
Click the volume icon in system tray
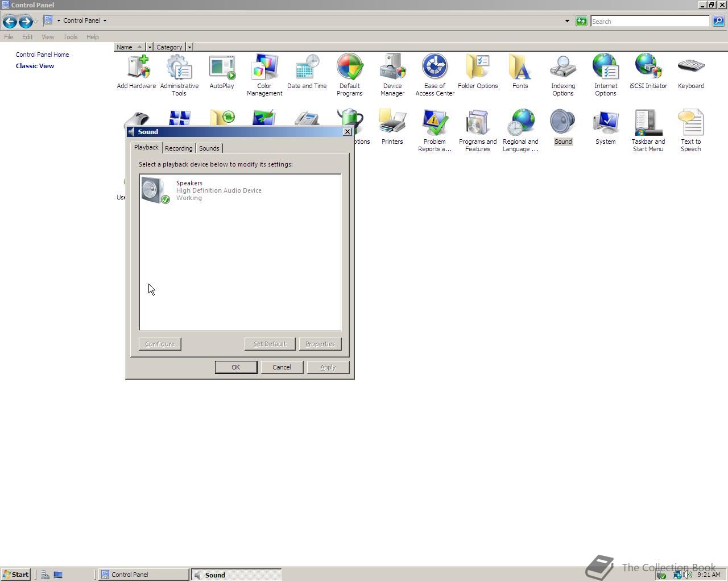click(x=688, y=575)
